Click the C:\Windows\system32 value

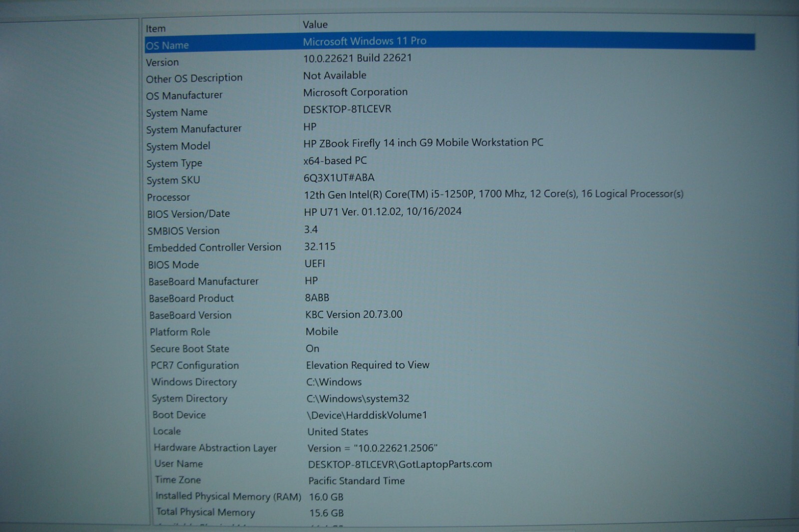(358, 399)
